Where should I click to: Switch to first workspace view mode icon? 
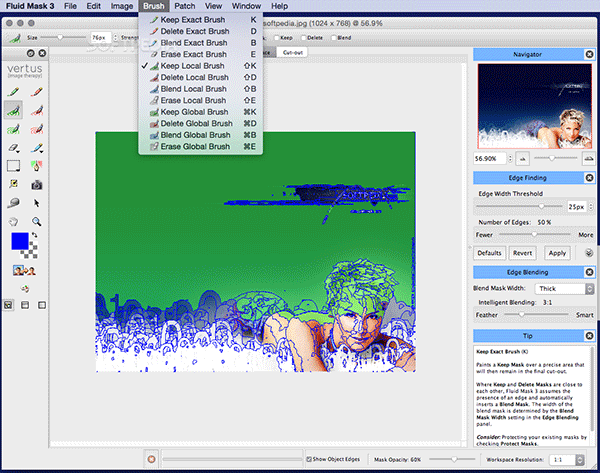coord(8,305)
